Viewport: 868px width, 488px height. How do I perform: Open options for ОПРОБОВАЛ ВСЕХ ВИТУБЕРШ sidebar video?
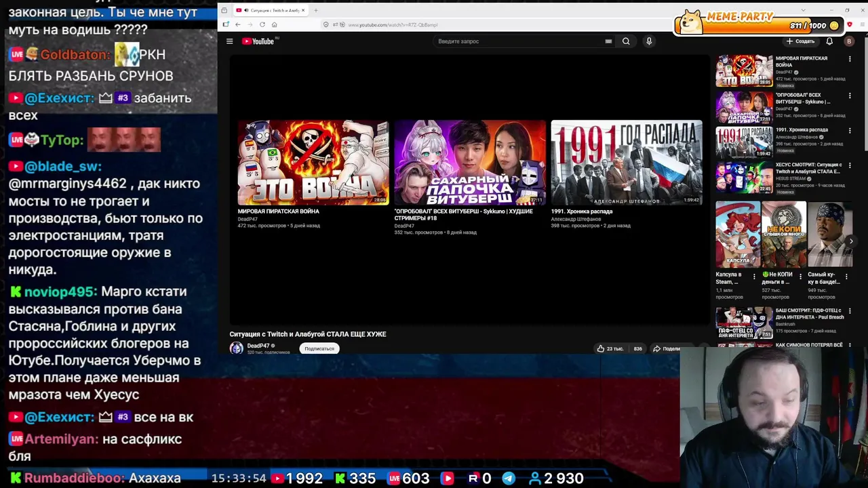(x=849, y=96)
